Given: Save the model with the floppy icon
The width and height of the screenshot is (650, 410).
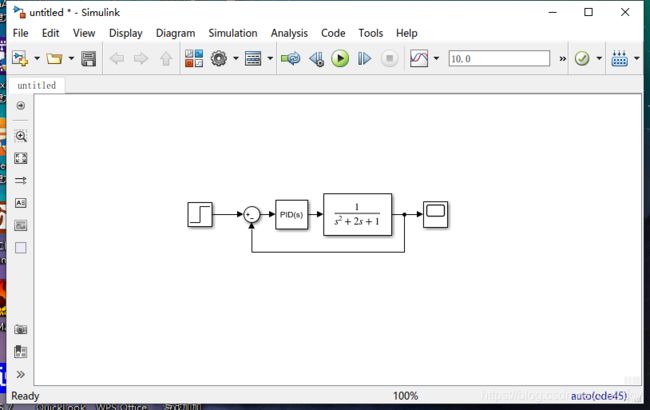Looking at the screenshot, I should pyautogui.click(x=88, y=58).
